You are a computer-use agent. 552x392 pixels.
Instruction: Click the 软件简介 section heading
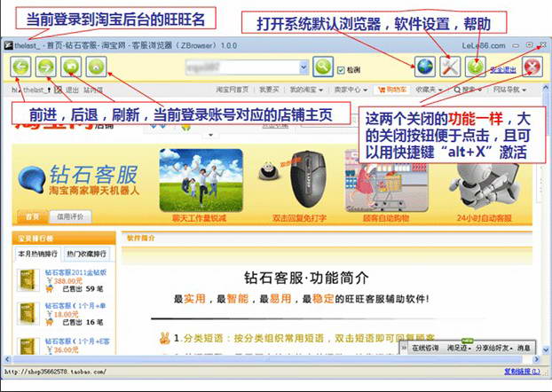click(141, 238)
